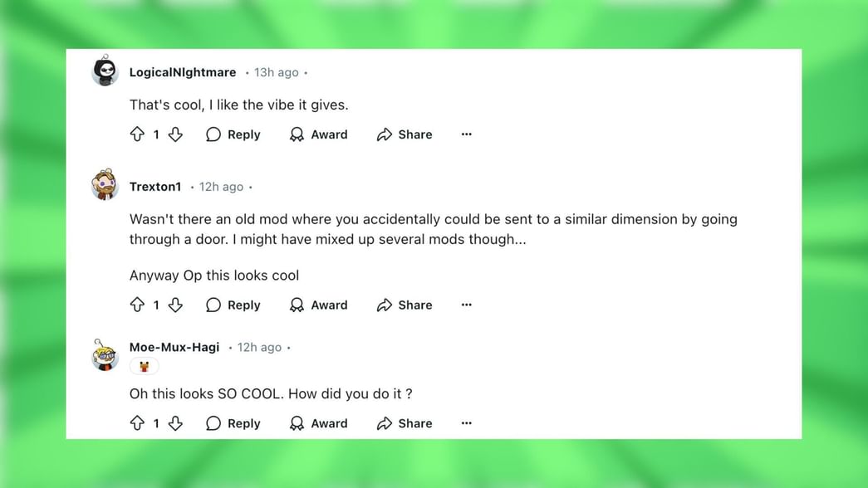The height and width of the screenshot is (488, 868).
Task: Click the 13h ago timestamp link
Action: (x=276, y=72)
